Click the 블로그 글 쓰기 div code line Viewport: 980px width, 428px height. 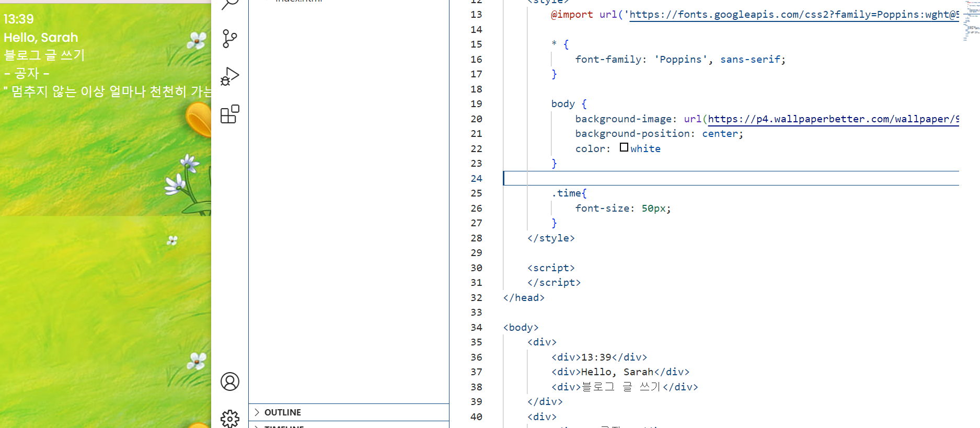(x=625, y=387)
